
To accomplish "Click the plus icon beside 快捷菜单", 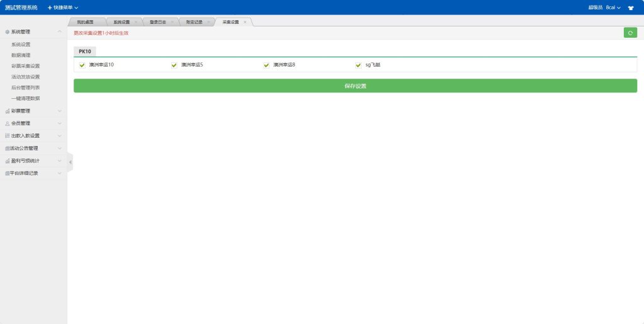I will pyautogui.click(x=50, y=8).
